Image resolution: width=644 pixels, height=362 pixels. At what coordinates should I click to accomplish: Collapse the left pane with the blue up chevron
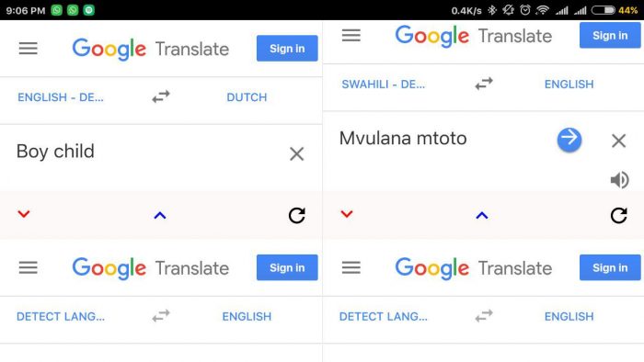click(160, 215)
